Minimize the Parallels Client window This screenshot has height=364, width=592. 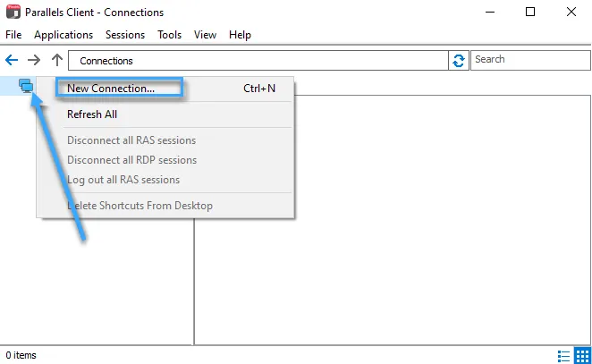pyautogui.click(x=490, y=13)
